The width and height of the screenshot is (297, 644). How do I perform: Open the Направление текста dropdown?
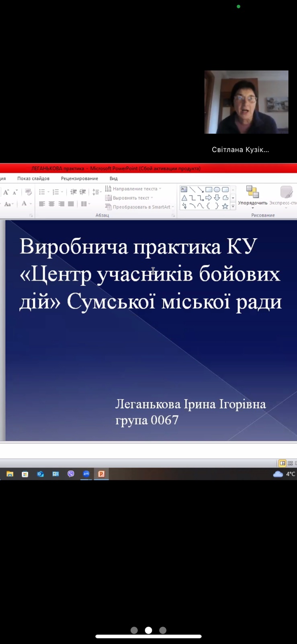tap(133, 189)
